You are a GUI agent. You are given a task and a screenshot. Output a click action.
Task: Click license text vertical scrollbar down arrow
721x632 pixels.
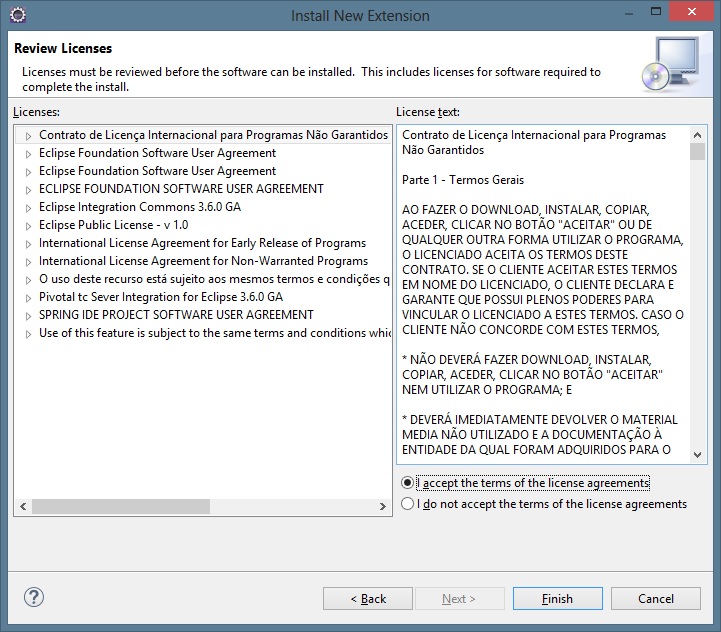(697, 453)
